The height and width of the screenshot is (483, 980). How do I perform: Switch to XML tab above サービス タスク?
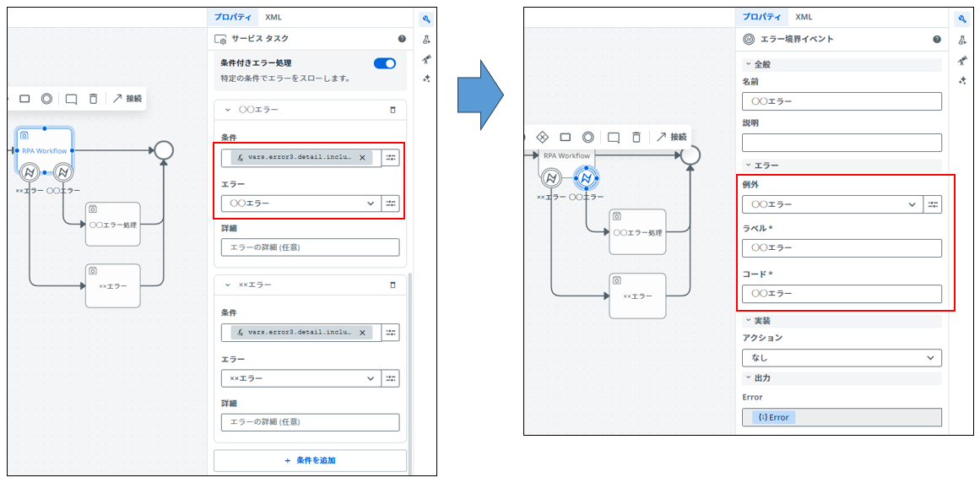[273, 17]
